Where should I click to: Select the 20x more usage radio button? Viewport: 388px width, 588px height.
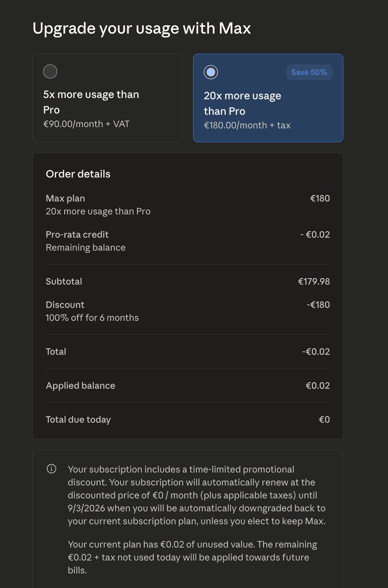tap(210, 73)
